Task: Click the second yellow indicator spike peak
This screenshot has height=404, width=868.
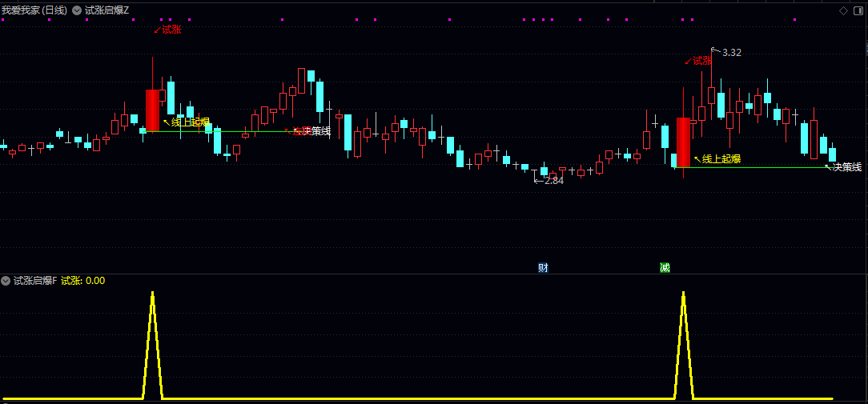Action: point(683,294)
